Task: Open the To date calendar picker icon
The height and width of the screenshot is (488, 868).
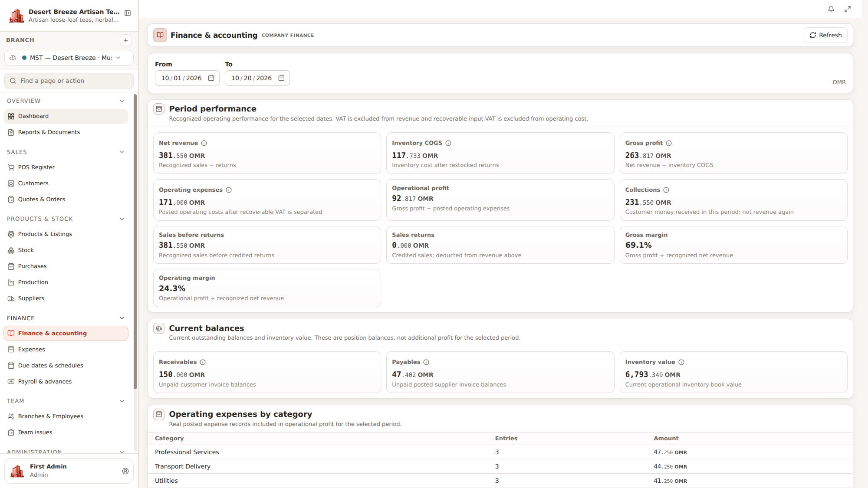Action: (281, 78)
